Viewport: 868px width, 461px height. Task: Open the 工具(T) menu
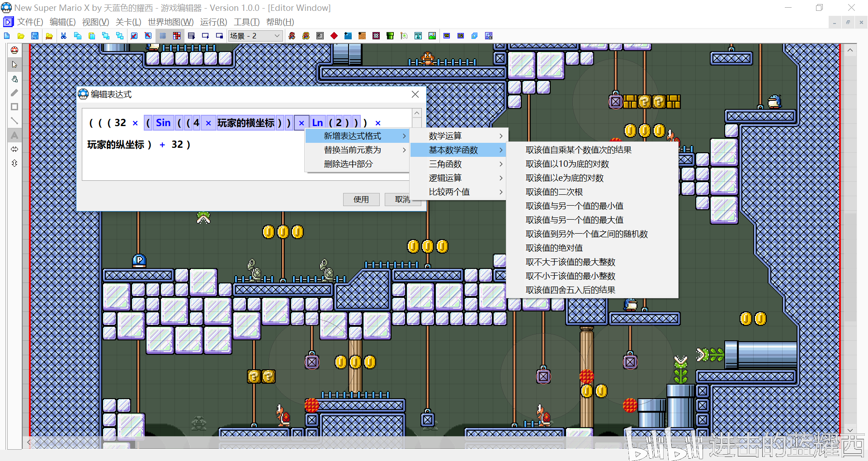click(246, 22)
